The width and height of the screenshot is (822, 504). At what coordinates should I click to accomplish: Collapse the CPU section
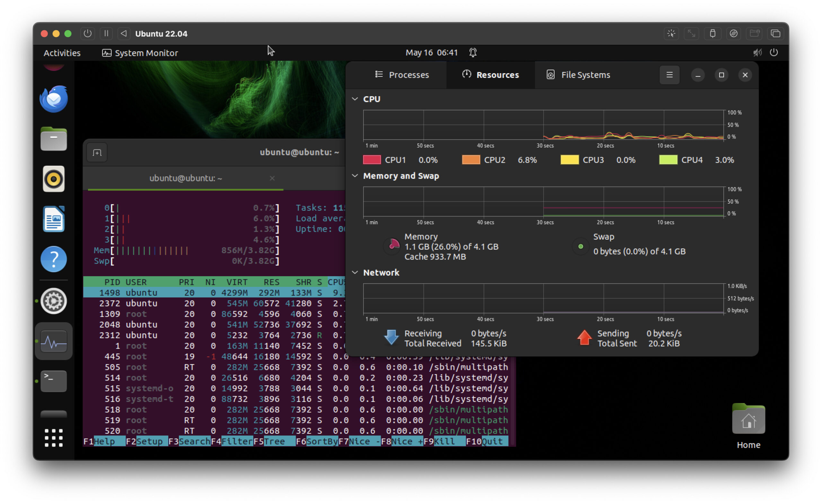[355, 99]
